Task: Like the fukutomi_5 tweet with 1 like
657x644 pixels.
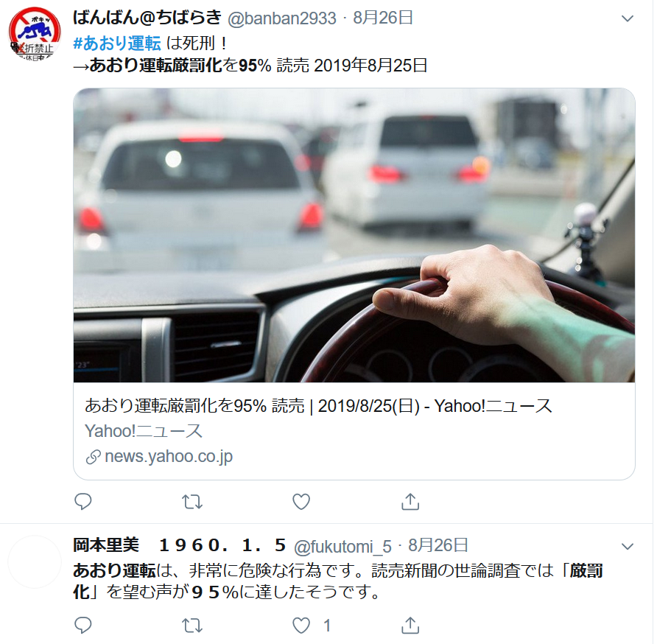Action: coord(301,625)
